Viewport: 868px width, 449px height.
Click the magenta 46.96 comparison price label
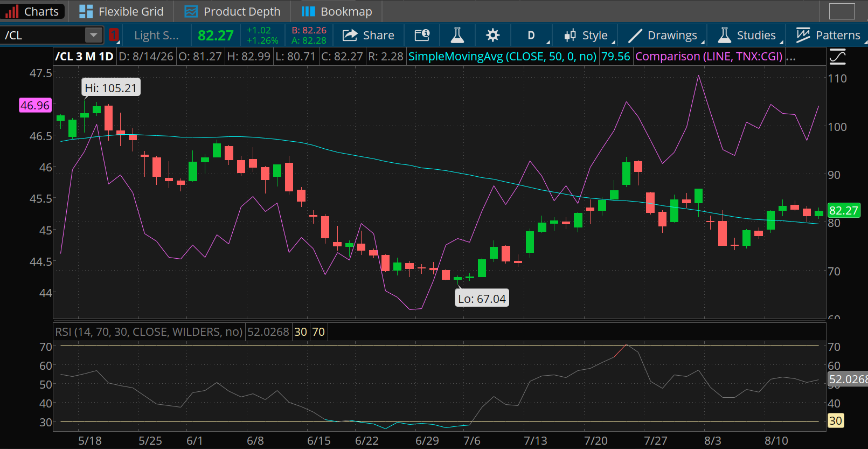coord(35,105)
